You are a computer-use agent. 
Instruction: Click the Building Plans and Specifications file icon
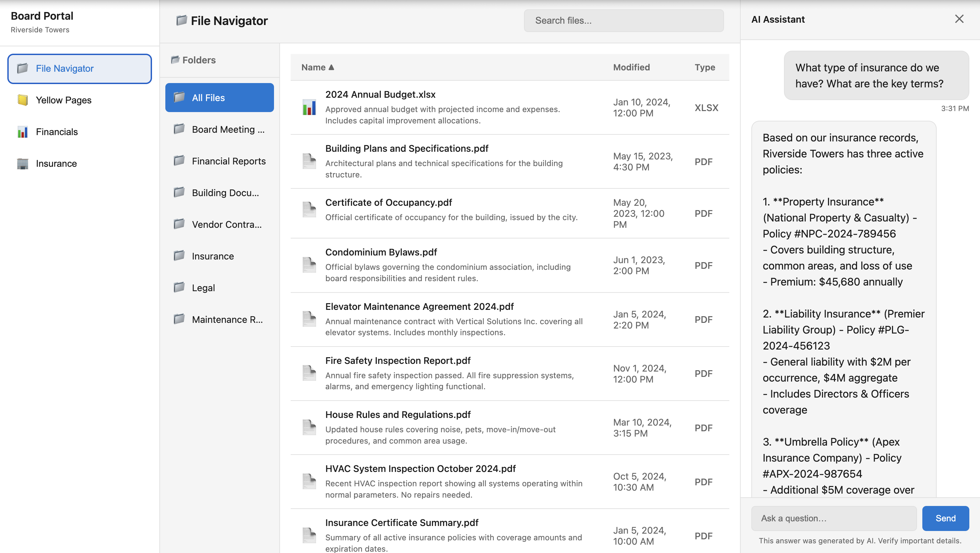click(309, 161)
